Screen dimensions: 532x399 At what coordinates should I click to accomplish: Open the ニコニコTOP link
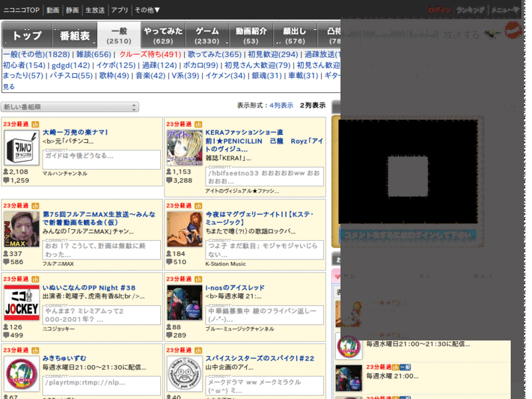coord(21,10)
